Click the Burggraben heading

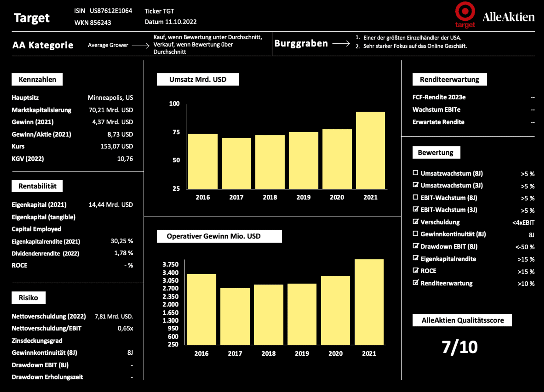tap(301, 43)
